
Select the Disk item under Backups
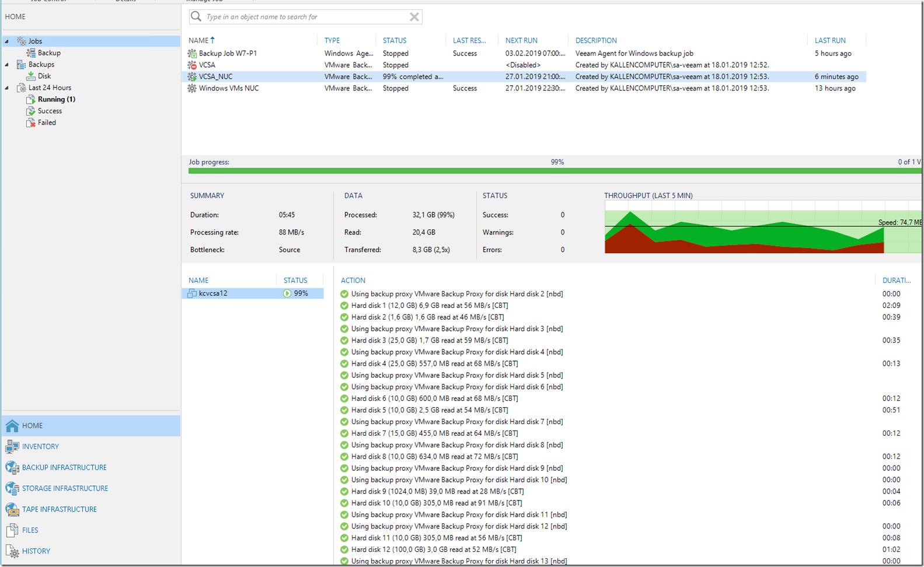click(44, 76)
